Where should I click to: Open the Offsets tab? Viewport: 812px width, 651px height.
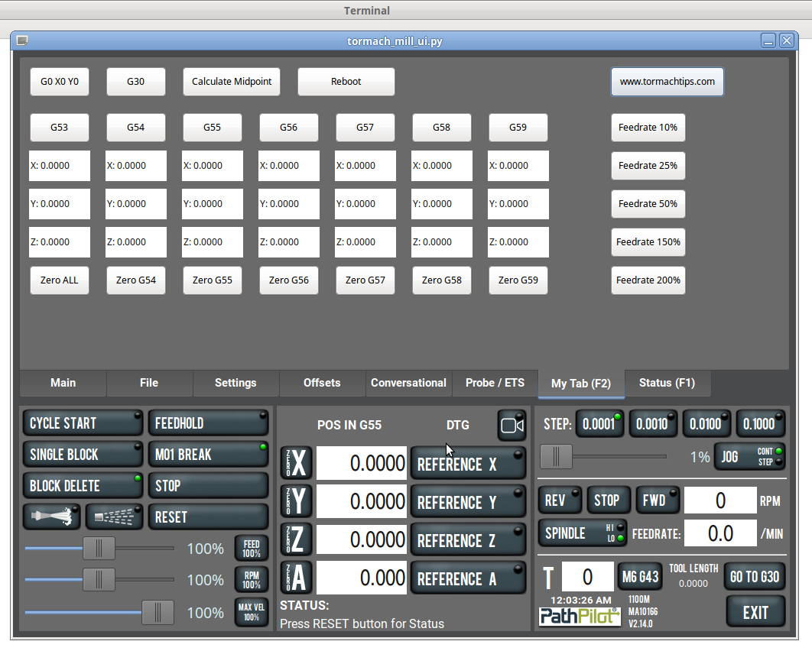(322, 383)
